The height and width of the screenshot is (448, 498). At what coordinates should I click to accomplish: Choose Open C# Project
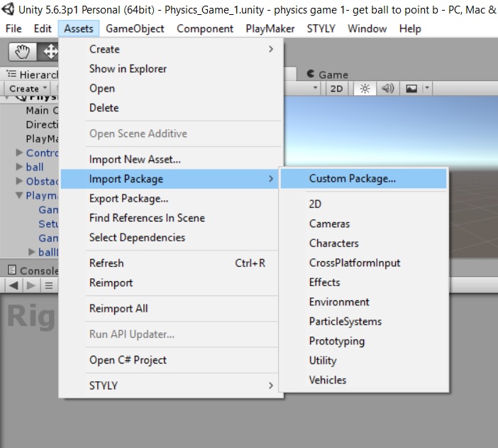[x=171, y=360]
